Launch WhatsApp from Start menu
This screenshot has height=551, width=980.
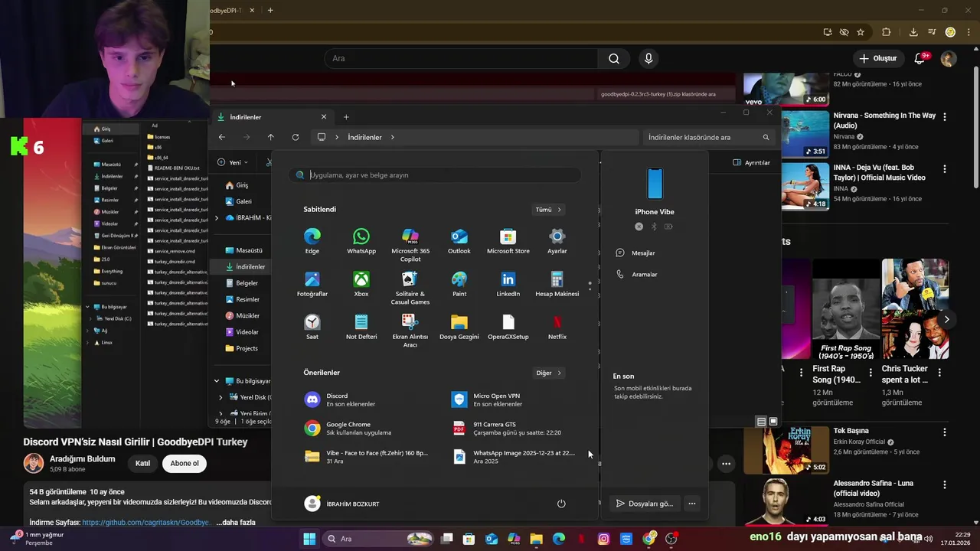coord(361,241)
